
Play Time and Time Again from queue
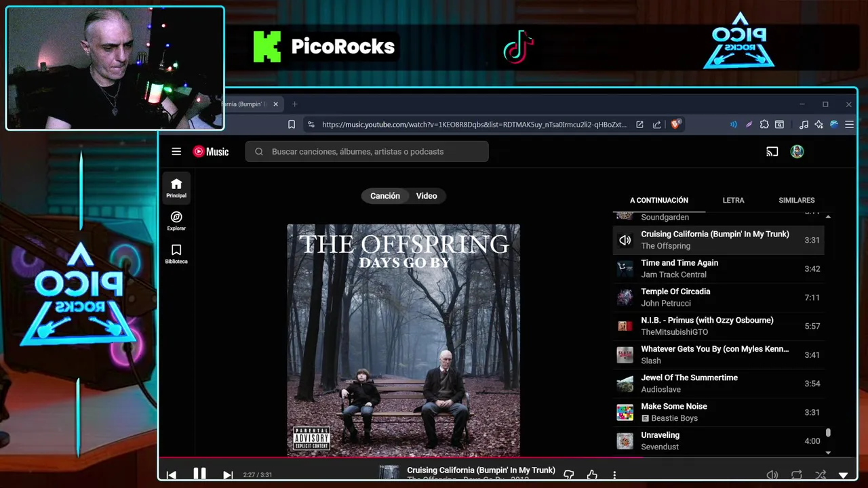point(718,268)
